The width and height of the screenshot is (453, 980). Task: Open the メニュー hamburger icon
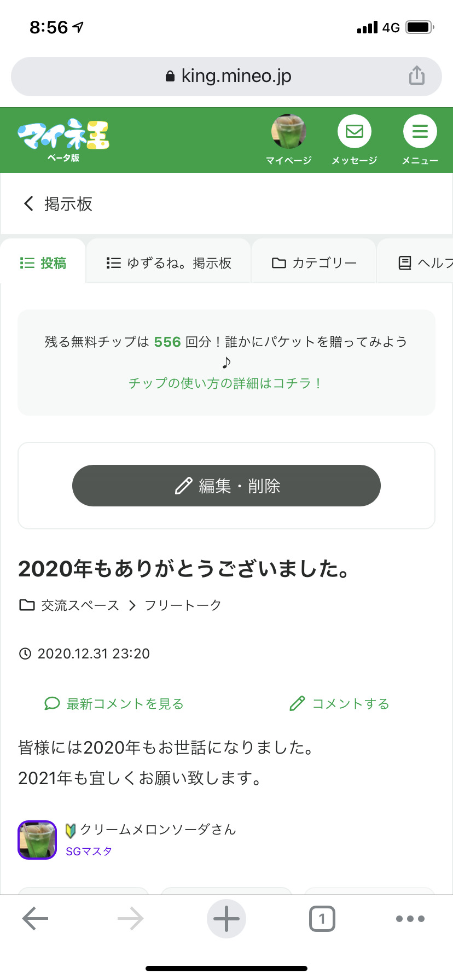coord(420,132)
